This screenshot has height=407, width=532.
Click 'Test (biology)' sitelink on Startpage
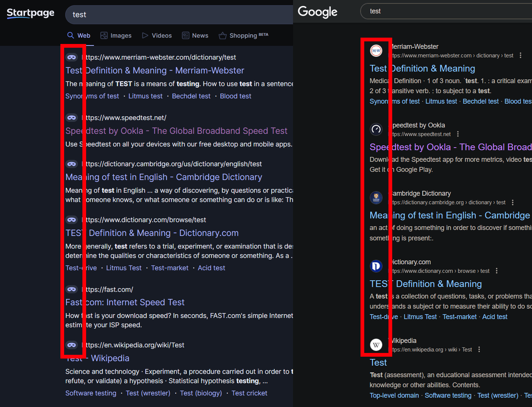201,393
